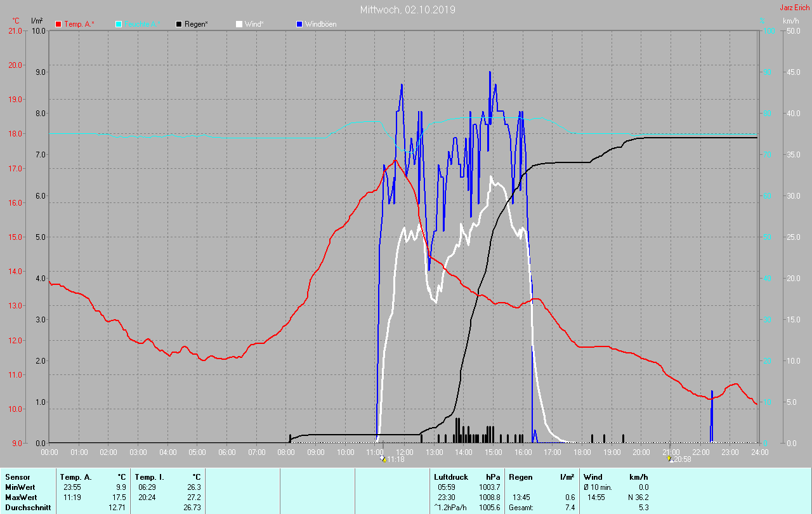The height and width of the screenshot is (514, 812).
Task: Click the 'Wind' table column header
Action: pos(593,477)
